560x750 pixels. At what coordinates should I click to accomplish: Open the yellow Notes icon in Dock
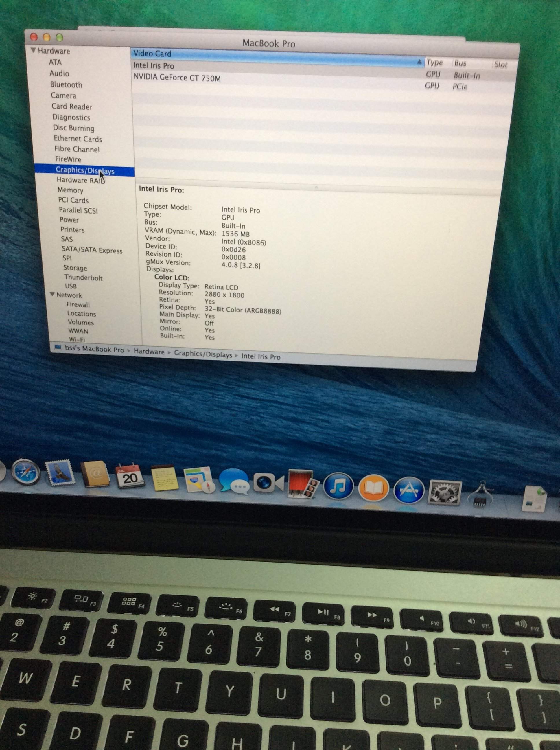[165, 478]
